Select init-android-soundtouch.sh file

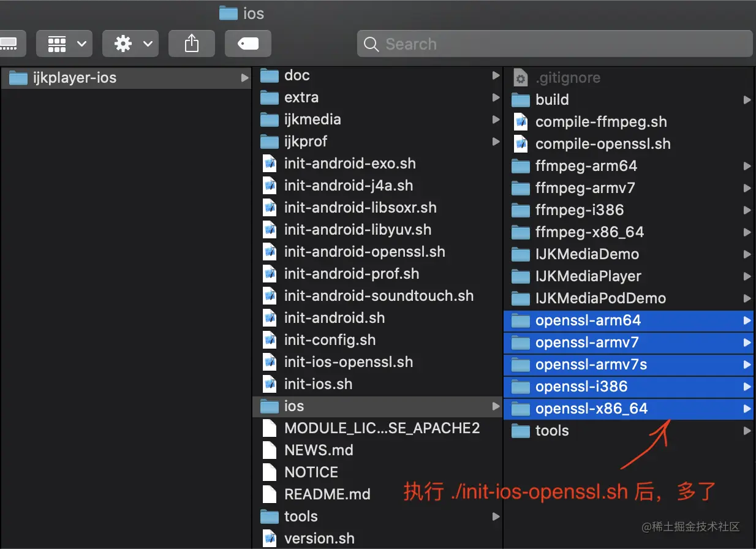point(377,296)
